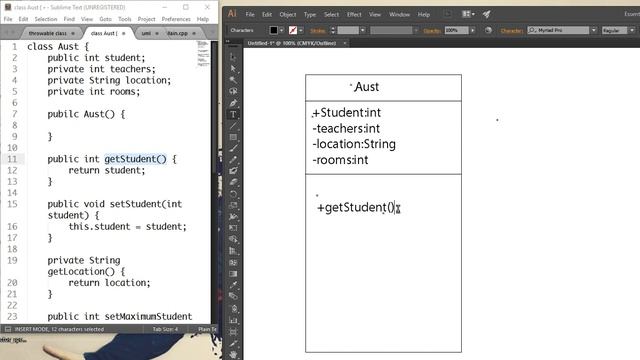Click the GPU rocket icon in Illustrator
640x360 pixels.
487,14
